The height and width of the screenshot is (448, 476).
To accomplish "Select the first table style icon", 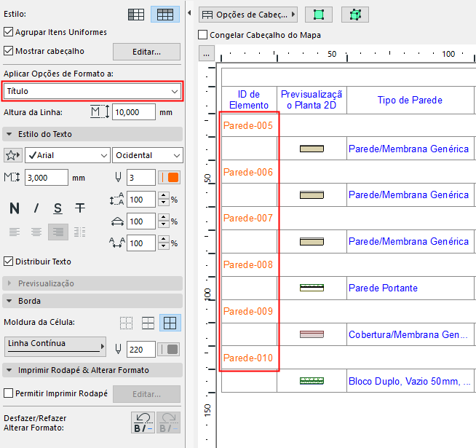I will (136, 15).
